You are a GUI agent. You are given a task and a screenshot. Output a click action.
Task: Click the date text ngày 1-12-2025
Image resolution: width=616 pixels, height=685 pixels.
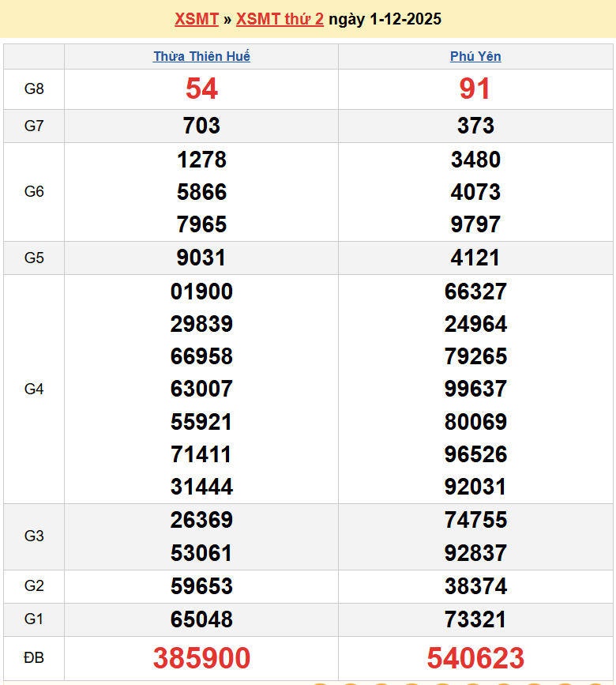coord(385,19)
